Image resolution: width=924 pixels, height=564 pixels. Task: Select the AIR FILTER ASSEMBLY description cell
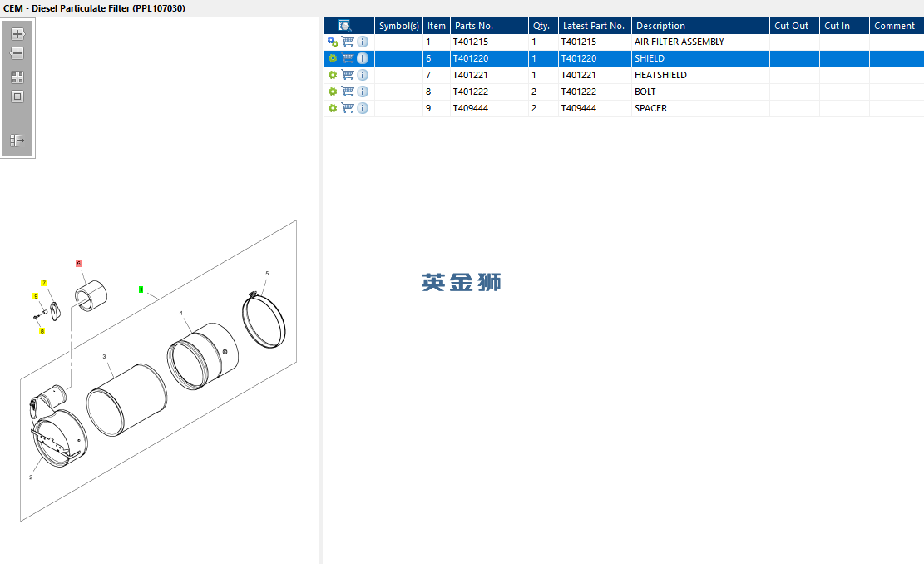[x=700, y=42]
